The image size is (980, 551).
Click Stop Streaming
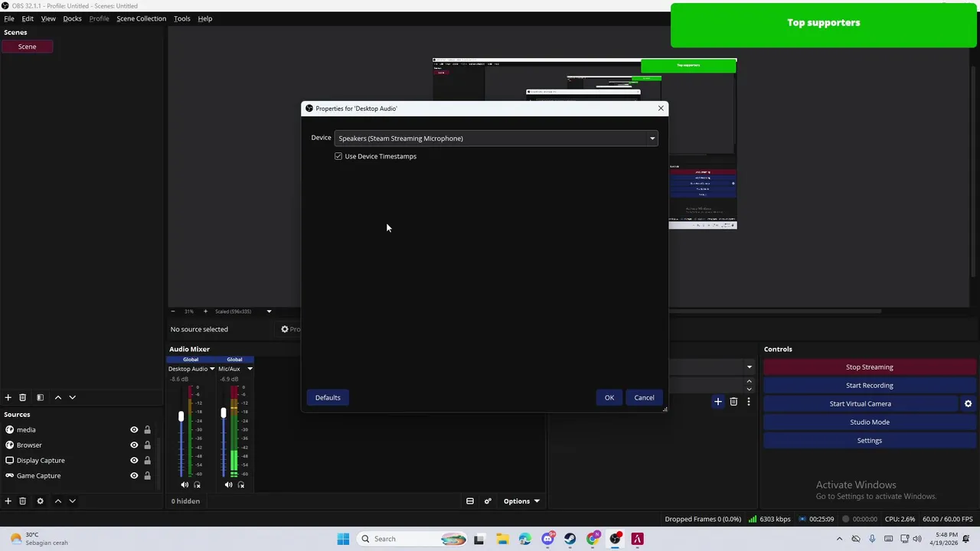869,367
